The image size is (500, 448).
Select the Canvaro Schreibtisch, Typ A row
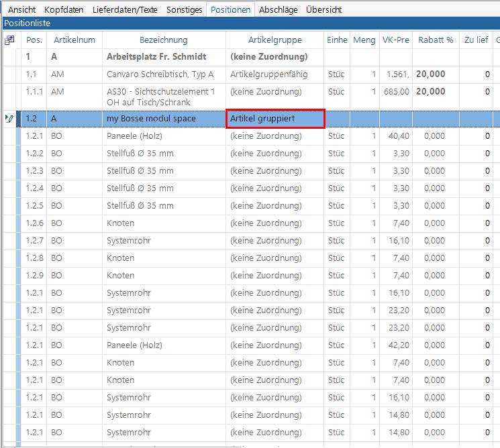point(160,74)
